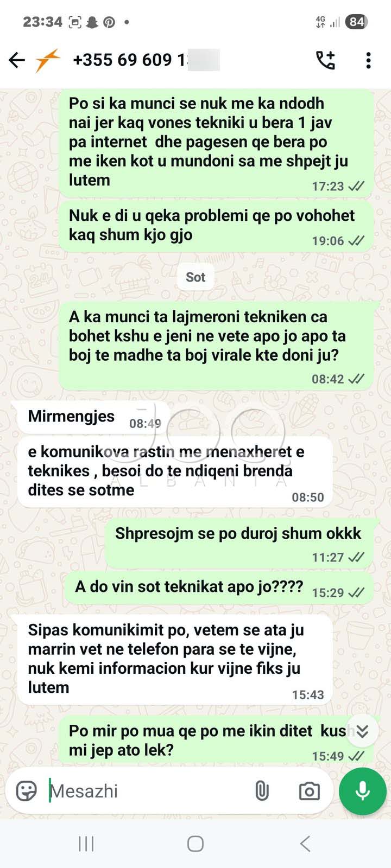Tap the paperclip attach icon
Screen dimensions: 391x868
point(262,791)
